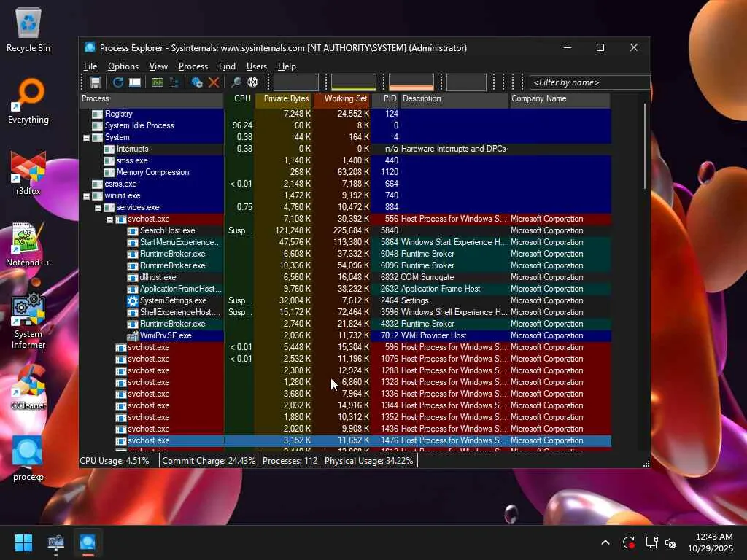Open the System Information graph icon
The height and width of the screenshot is (560, 747).
point(158,82)
